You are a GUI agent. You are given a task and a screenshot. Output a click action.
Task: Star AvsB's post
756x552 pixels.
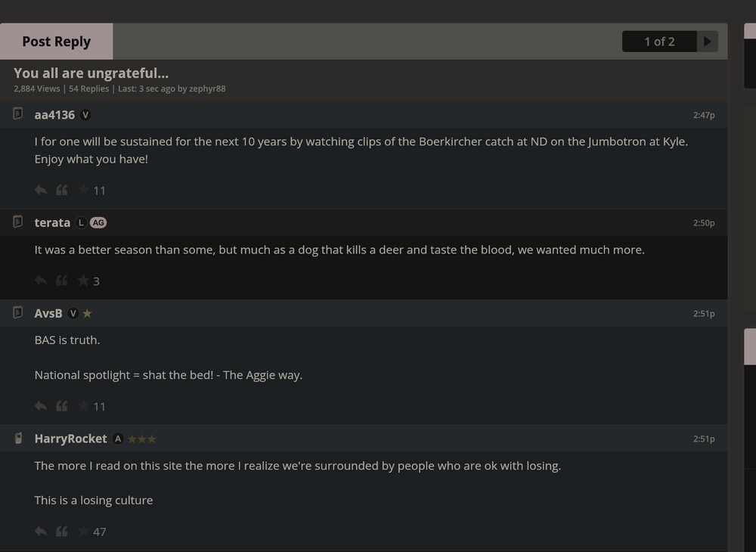click(85, 405)
